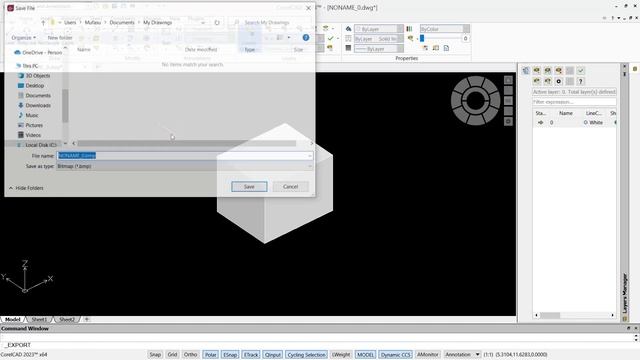Click New folder in Save File dialog
Viewport: 640px width, 360px height.
[x=60, y=38]
